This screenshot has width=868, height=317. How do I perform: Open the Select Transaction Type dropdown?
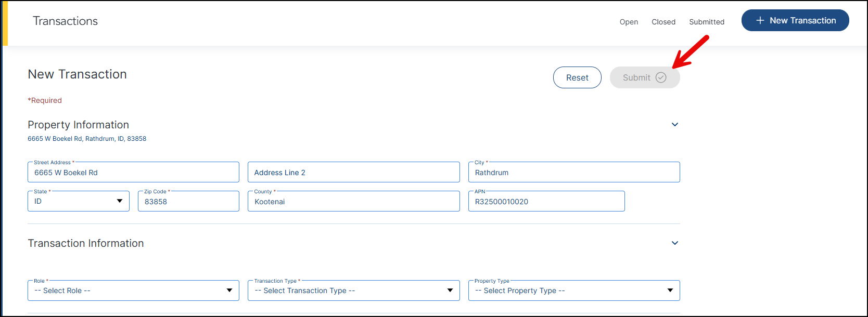pyautogui.click(x=354, y=290)
